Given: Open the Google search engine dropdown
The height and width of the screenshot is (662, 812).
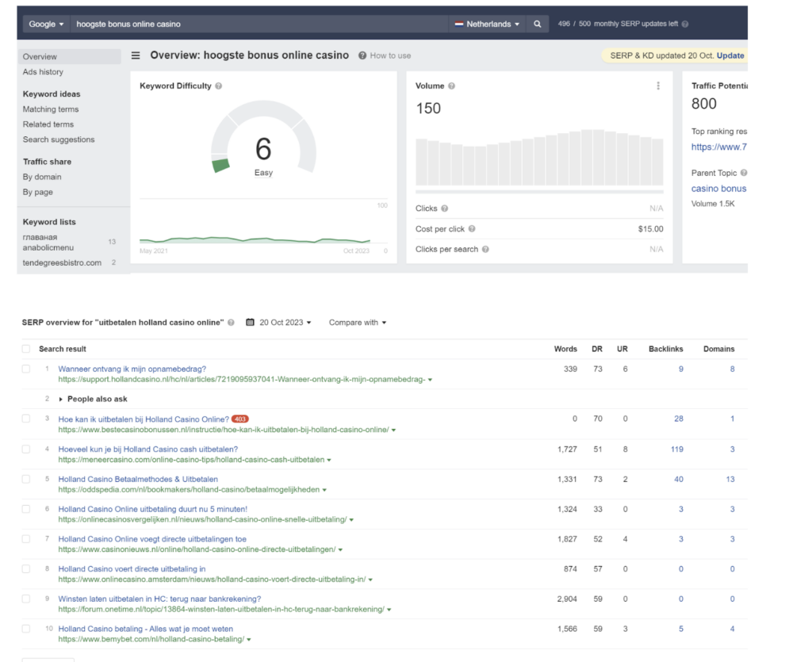Looking at the screenshot, I should tap(46, 24).
